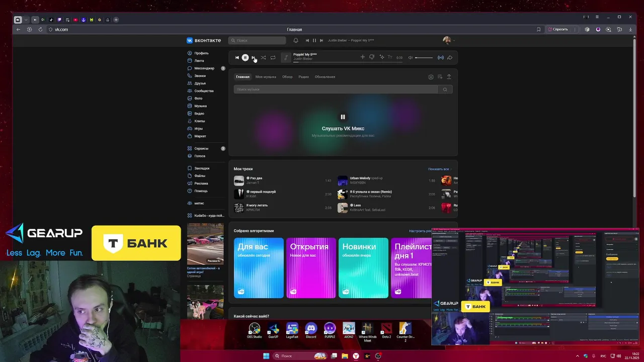Viewport: 644px width, 362px height.
Task: Click the Спросить button in address bar
Action: pyautogui.click(x=558, y=29)
